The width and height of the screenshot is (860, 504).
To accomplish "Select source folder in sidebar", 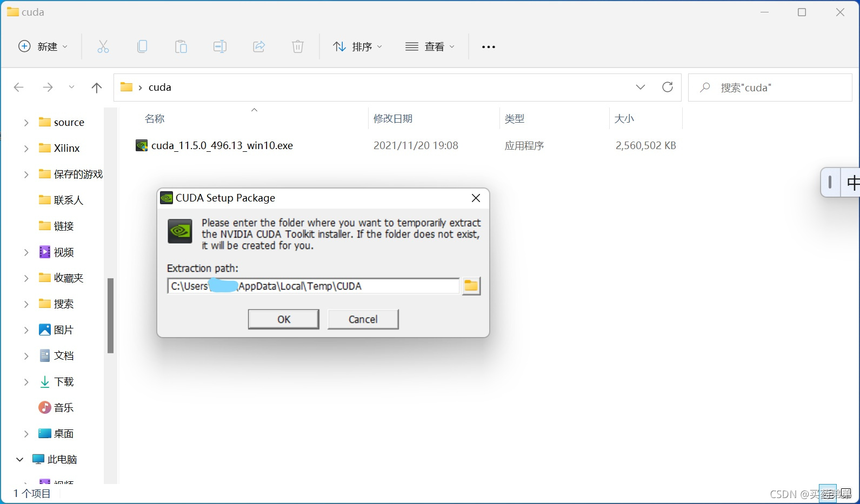I will (62, 123).
